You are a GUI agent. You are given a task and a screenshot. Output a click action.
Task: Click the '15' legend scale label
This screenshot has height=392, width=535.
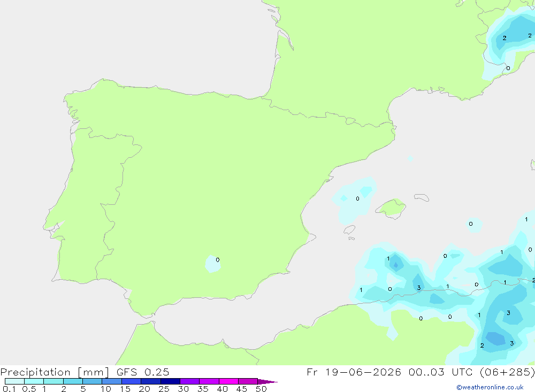click(x=125, y=389)
